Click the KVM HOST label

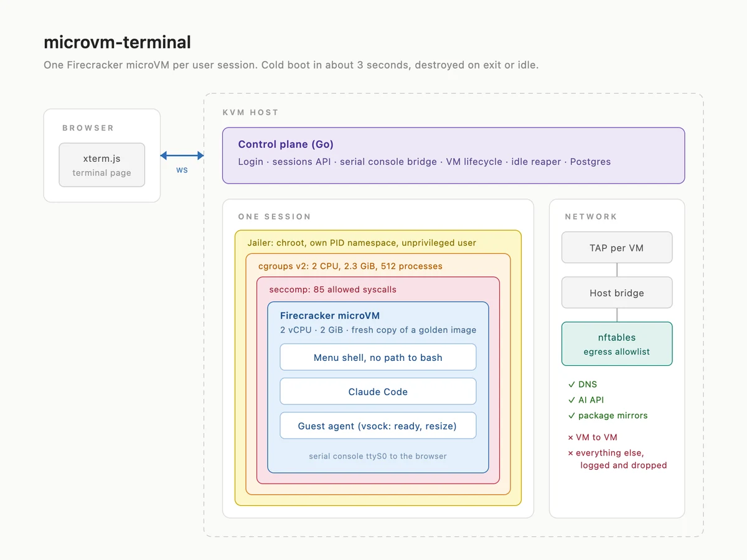pyautogui.click(x=250, y=113)
